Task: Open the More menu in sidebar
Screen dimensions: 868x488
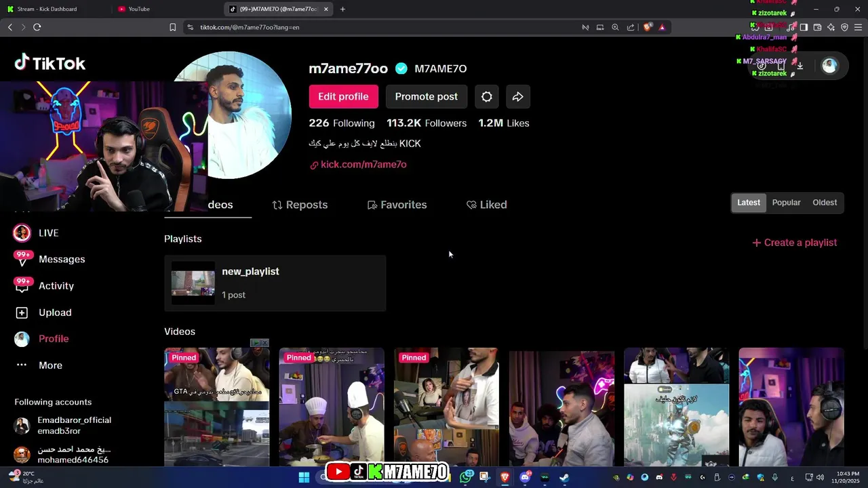Action: tap(39, 365)
